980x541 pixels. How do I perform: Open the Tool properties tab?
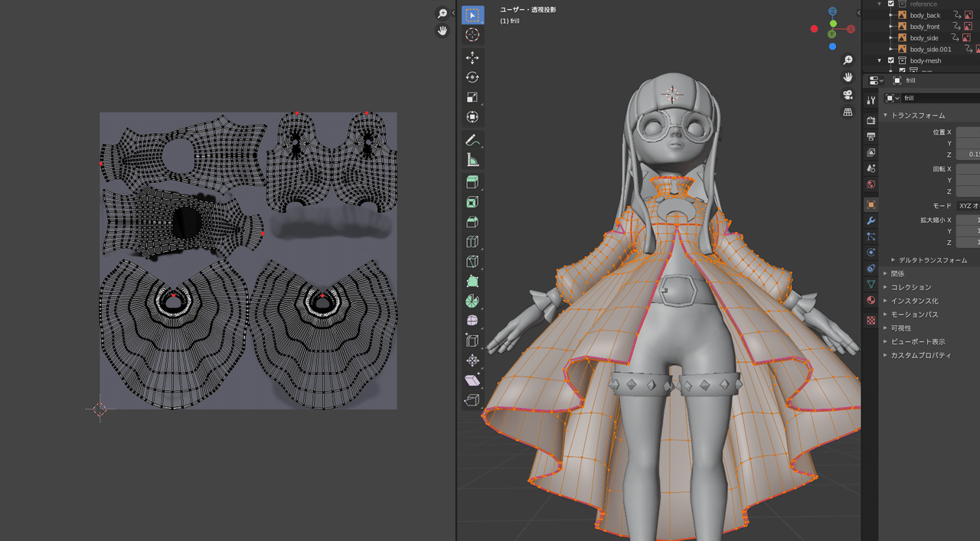coord(871,100)
